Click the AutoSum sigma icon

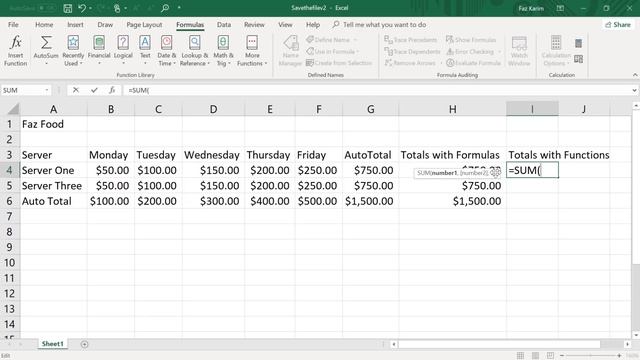coord(46,42)
